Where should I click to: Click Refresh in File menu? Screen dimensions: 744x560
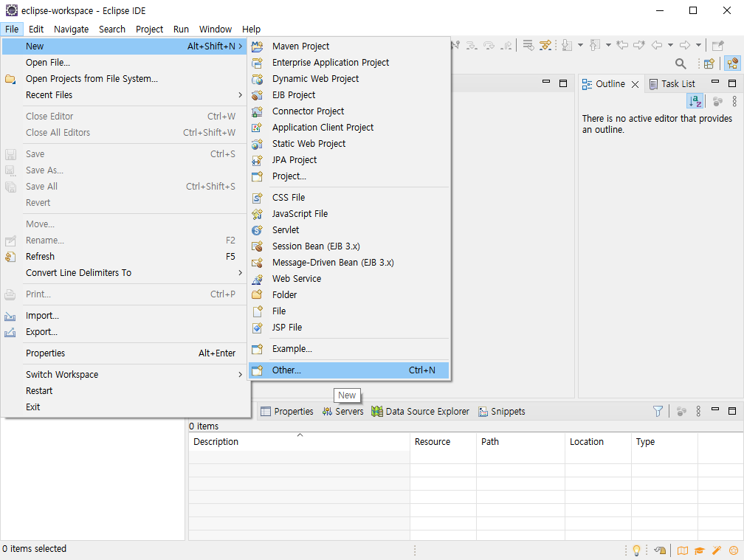(124, 257)
